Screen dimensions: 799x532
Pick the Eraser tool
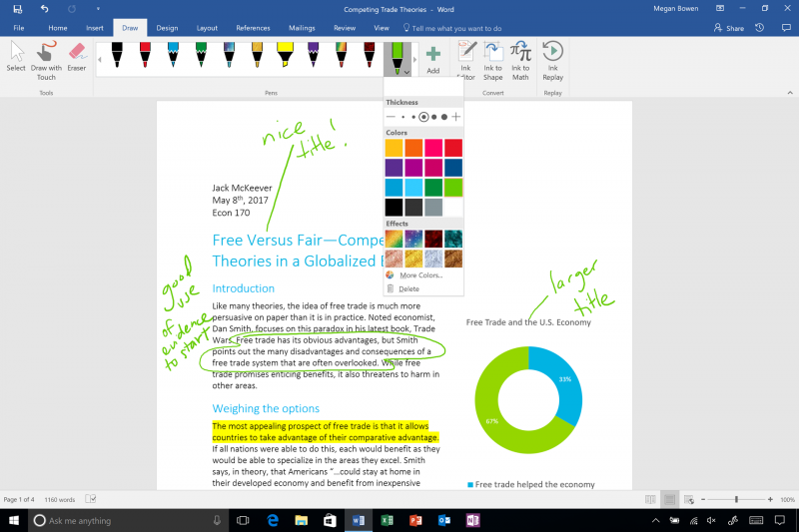[77, 57]
